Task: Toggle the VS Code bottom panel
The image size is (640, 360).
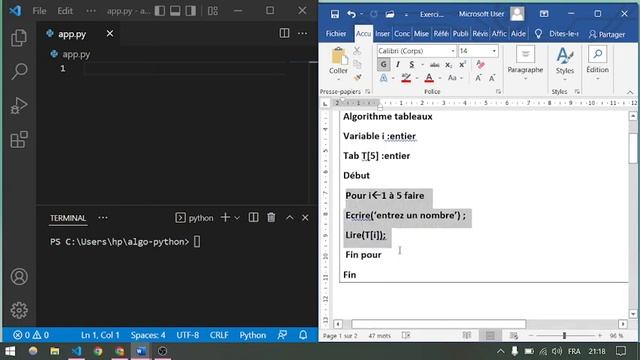Action: coord(175,11)
